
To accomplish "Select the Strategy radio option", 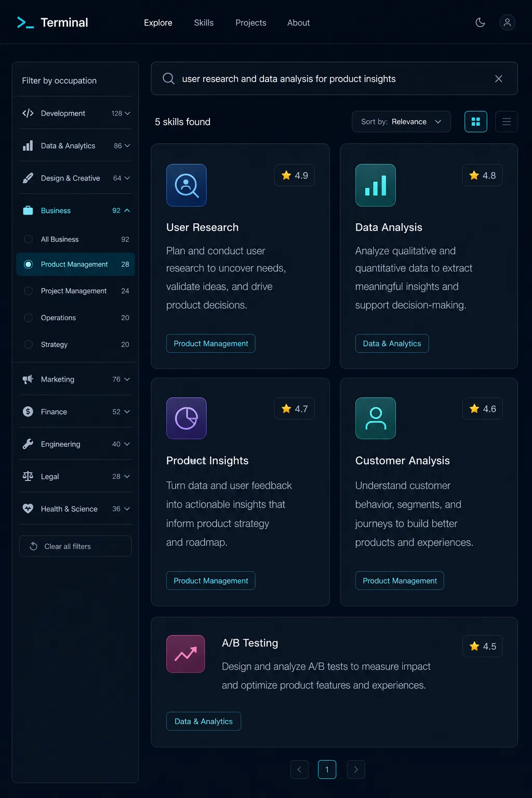I will coord(29,344).
